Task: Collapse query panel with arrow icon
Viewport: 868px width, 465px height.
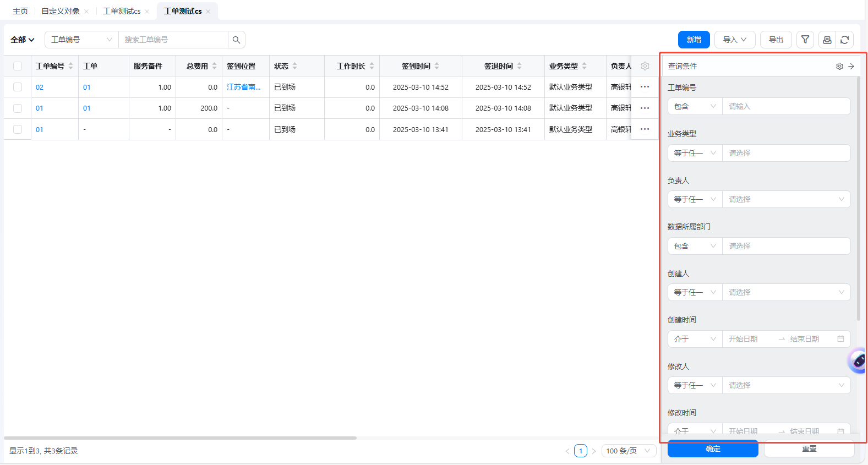Action: [x=851, y=66]
